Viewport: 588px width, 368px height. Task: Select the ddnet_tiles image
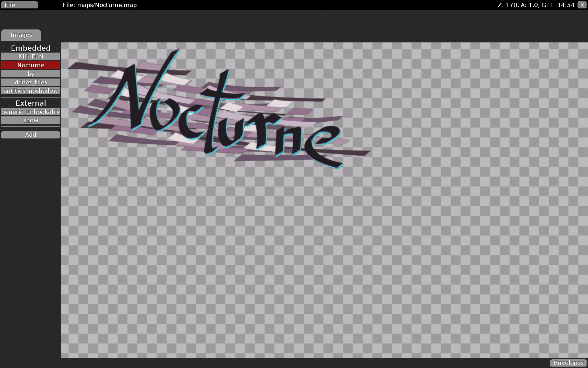click(x=30, y=82)
